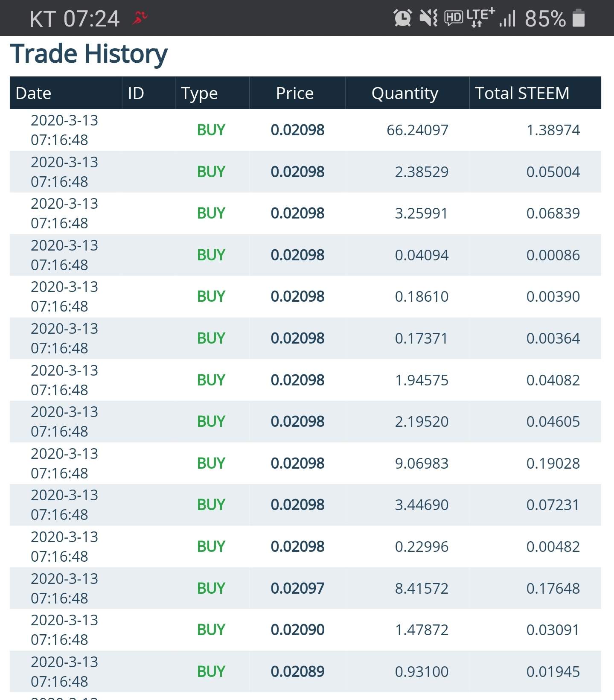This screenshot has width=614, height=700.
Task: Tap the HD voice status icon
Action: pyautogui.click(x=454, y=18)
